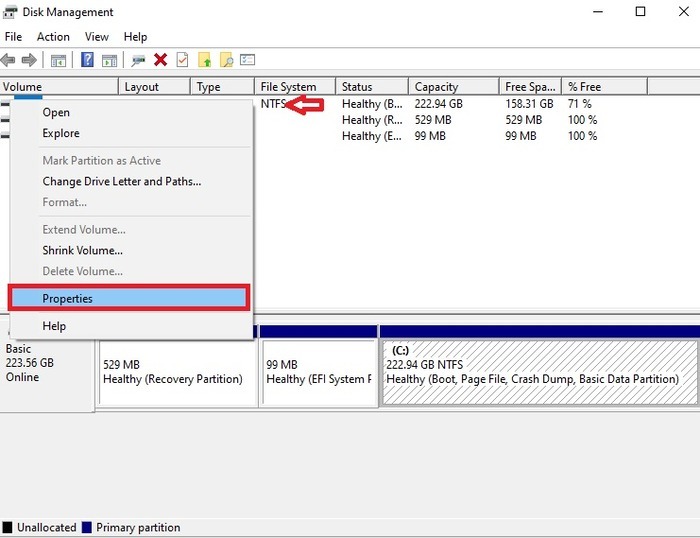Open the View menu
This screenshot has width=700, height=538.
click(97, 37)
